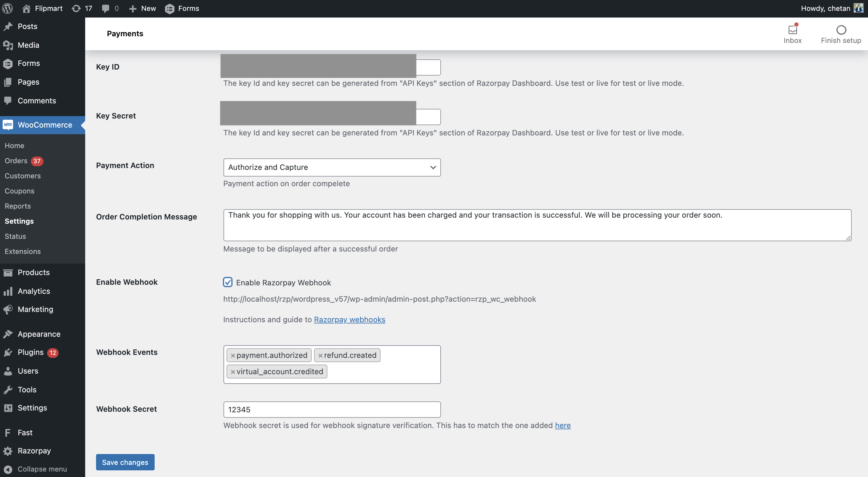Viewport: 868px width, 477px height.
Task: Open Posts pin icon in sidebar
Action: (8, 26)
